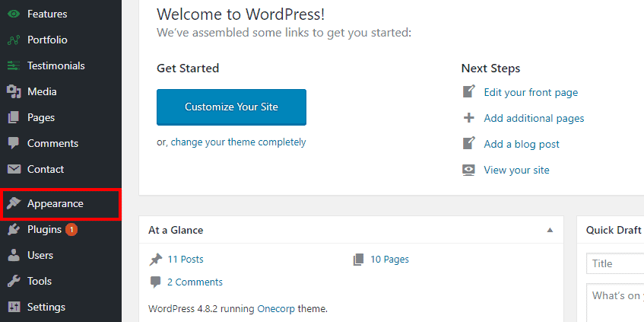Click the 11 Posts link
This screenshot has height=322, width=644.
[185, 259]
